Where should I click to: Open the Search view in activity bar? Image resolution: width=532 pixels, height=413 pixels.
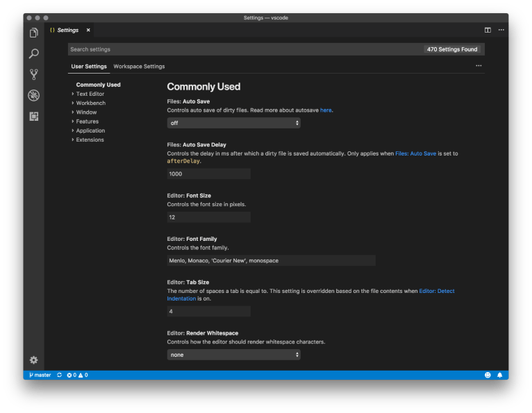pyautogui.click(x=33, y=53)
